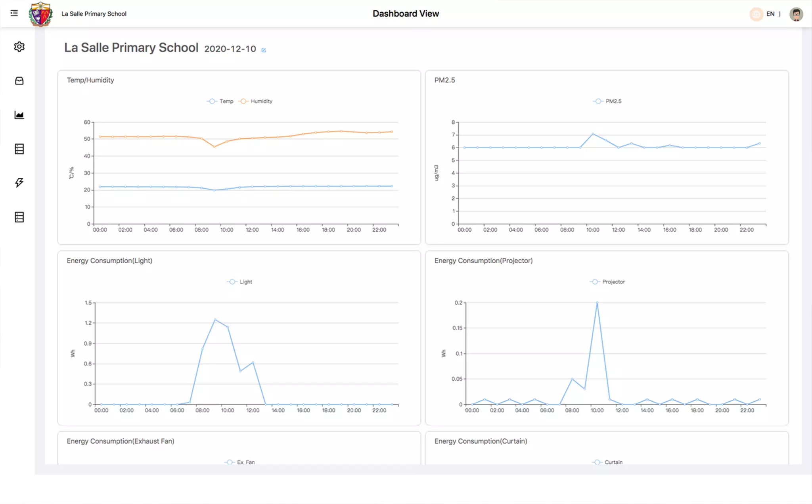This screenshot has height=504, width=812.
Task: Click the hamburger menu collapse icon
Action: 14,13
